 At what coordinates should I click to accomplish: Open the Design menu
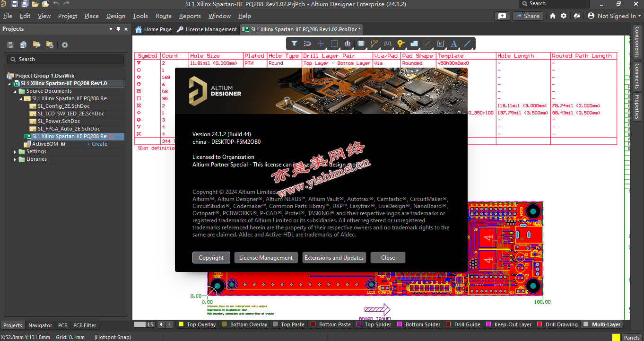116,16
